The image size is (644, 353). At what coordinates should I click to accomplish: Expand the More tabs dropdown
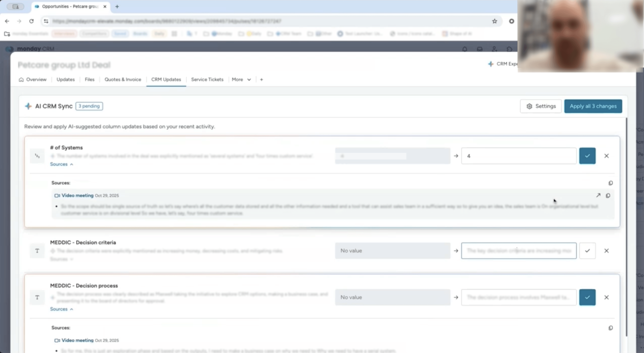pos(241,80)
